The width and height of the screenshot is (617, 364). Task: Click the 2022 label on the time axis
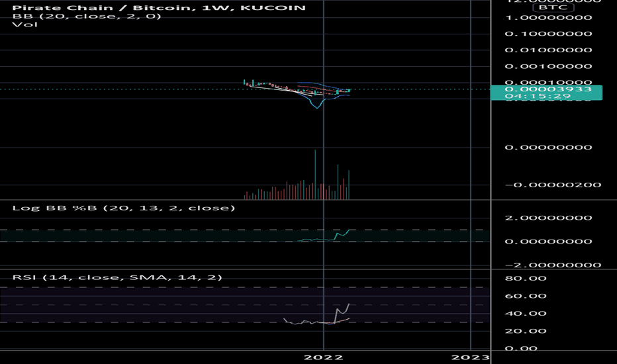(x=324, y=357)
